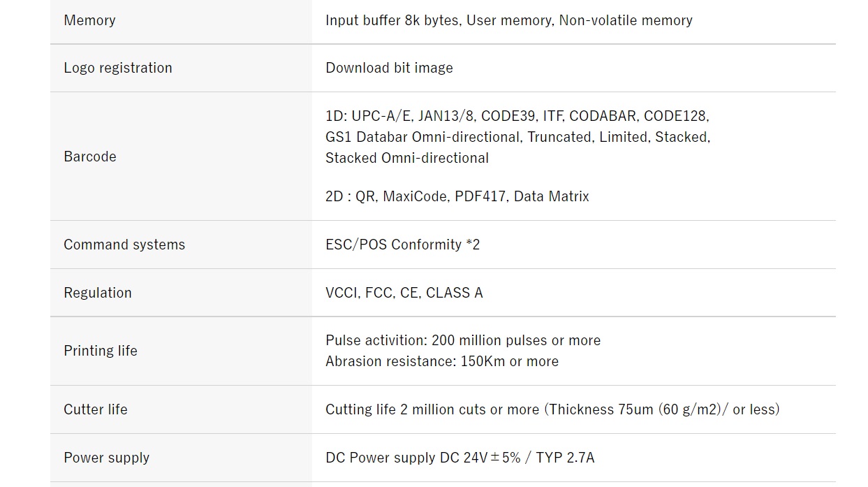This screenshot has height=487, width=868.
Task: Click the Pulse activition 200 million line
Action: pos(463,340)
